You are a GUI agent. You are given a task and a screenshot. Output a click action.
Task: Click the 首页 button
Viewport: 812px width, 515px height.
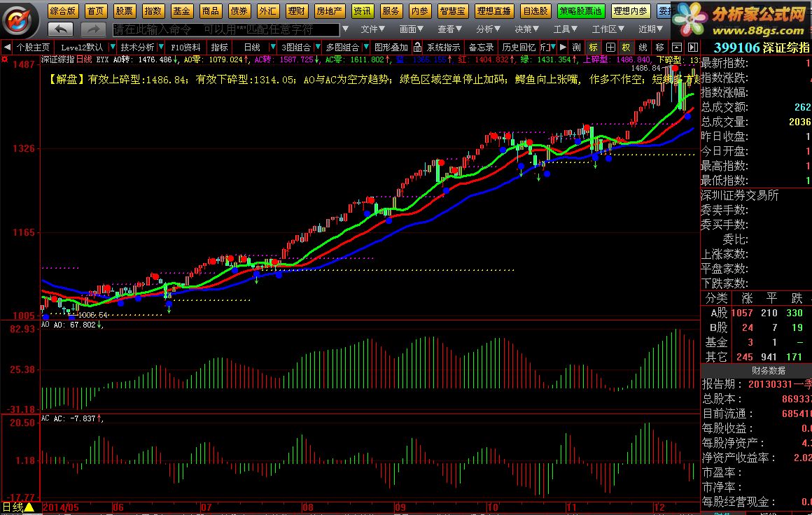94,10
